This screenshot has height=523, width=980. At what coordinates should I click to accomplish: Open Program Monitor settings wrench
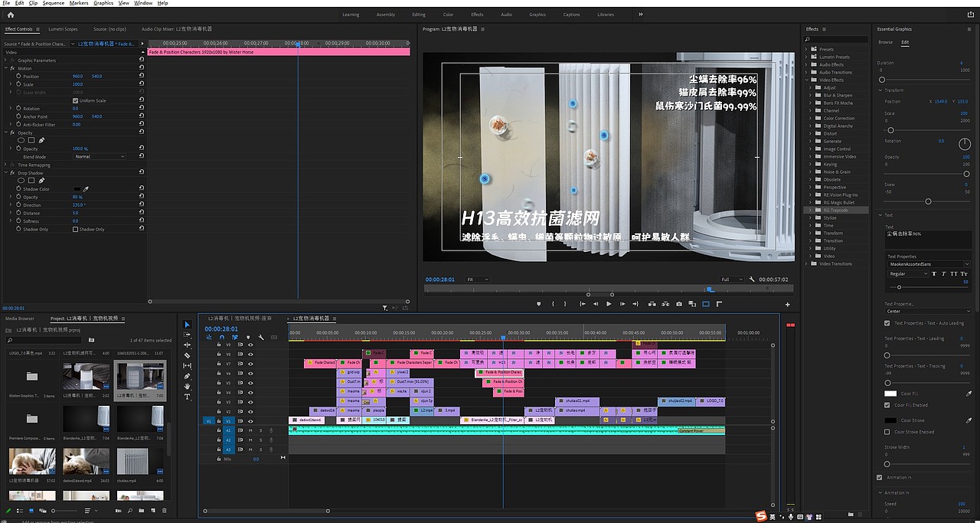pos(752,279)
